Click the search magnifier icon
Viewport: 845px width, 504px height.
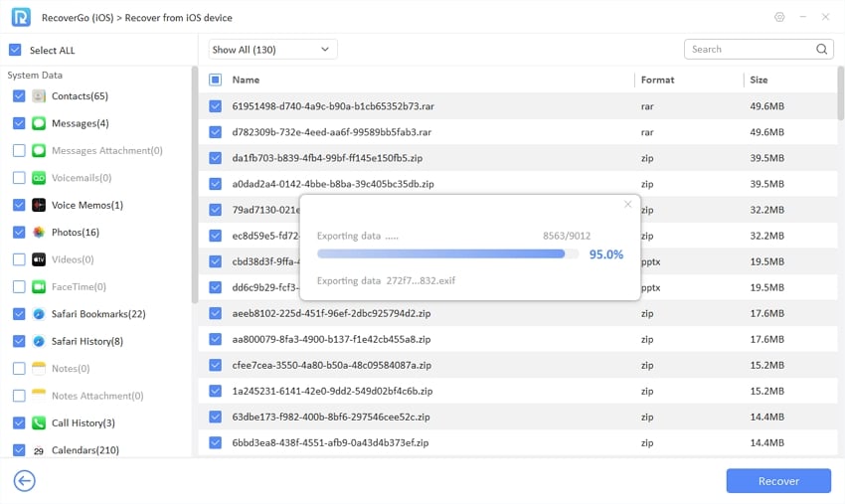pos(822,49)
